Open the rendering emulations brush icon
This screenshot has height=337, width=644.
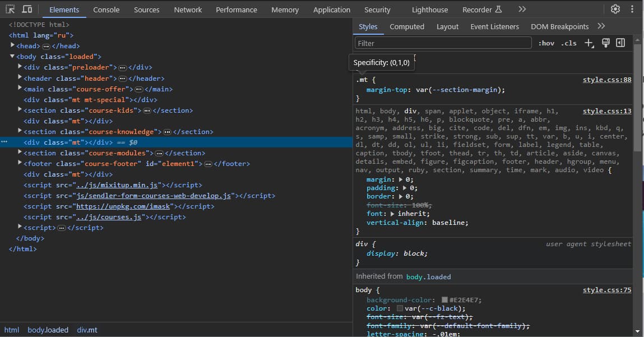coord(605,43)
